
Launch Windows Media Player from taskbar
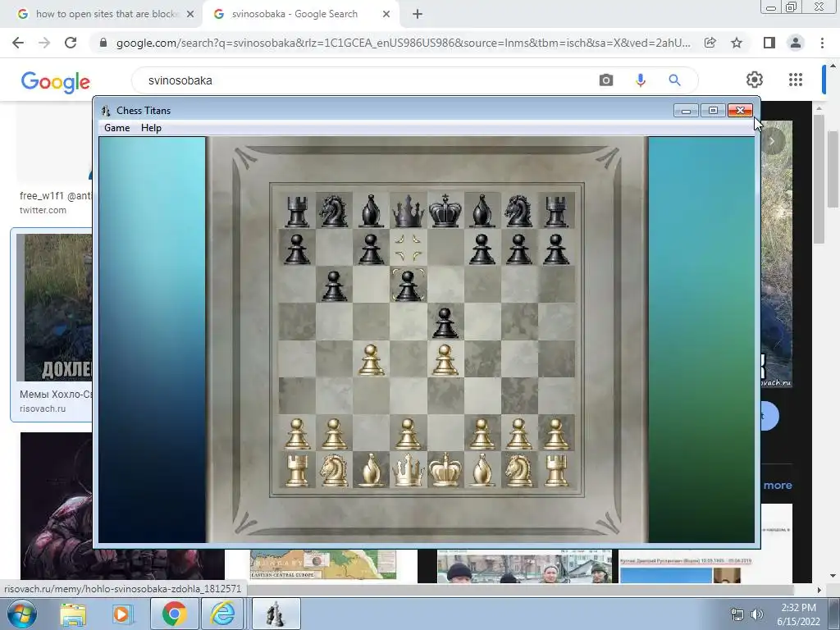(x=121, y=614)
